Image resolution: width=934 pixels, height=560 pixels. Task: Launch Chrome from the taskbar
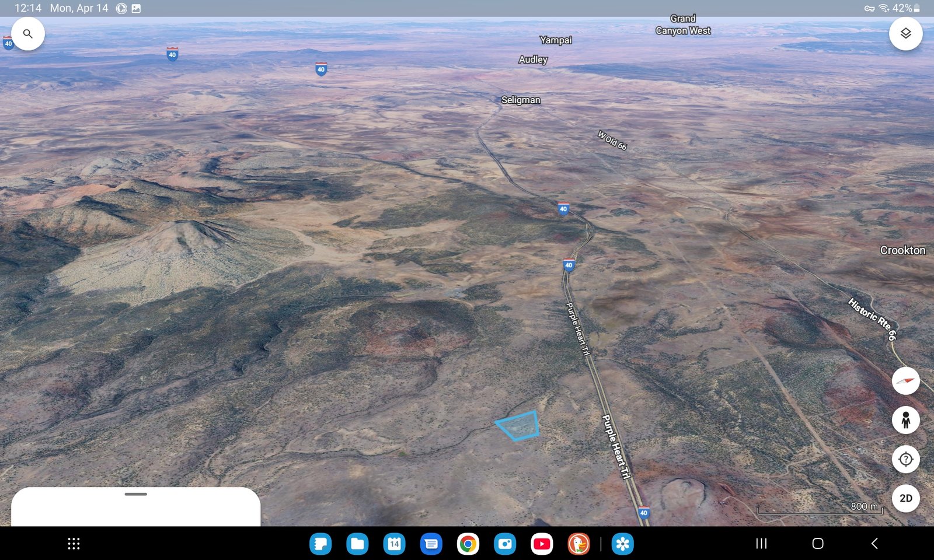coord(468,544)
